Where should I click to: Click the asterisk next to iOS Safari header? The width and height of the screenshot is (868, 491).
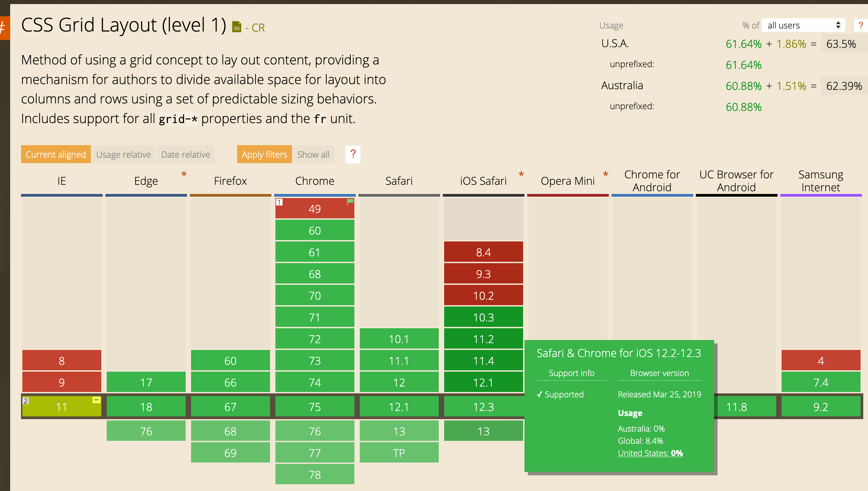[521, 175]
